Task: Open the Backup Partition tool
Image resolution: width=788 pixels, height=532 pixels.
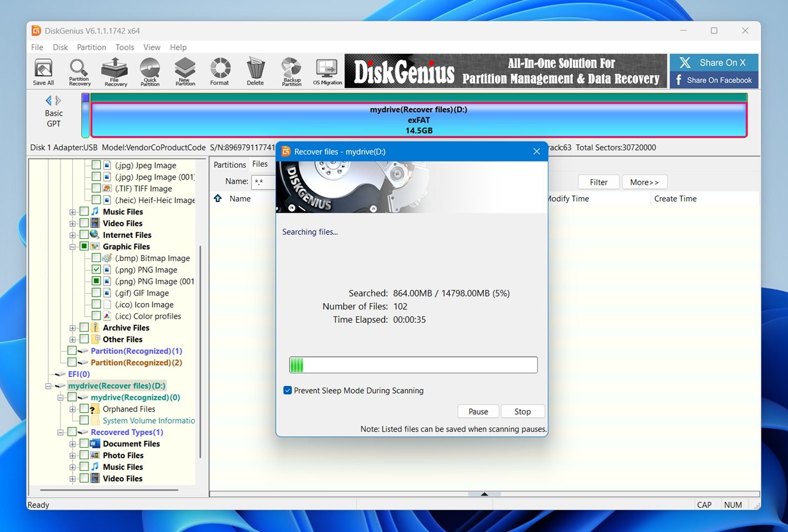Action: (291, 71)
